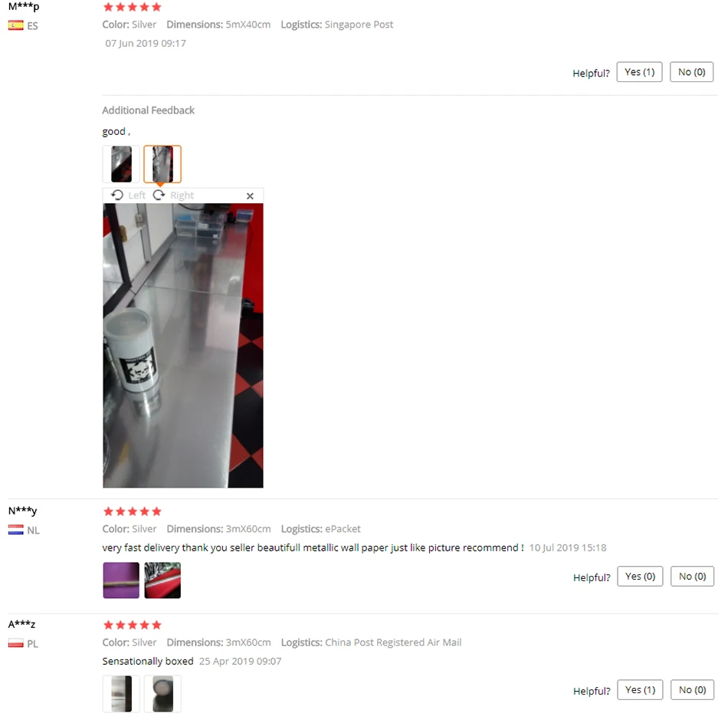Click the five-star rating of N***y's review

pos(133,511)
